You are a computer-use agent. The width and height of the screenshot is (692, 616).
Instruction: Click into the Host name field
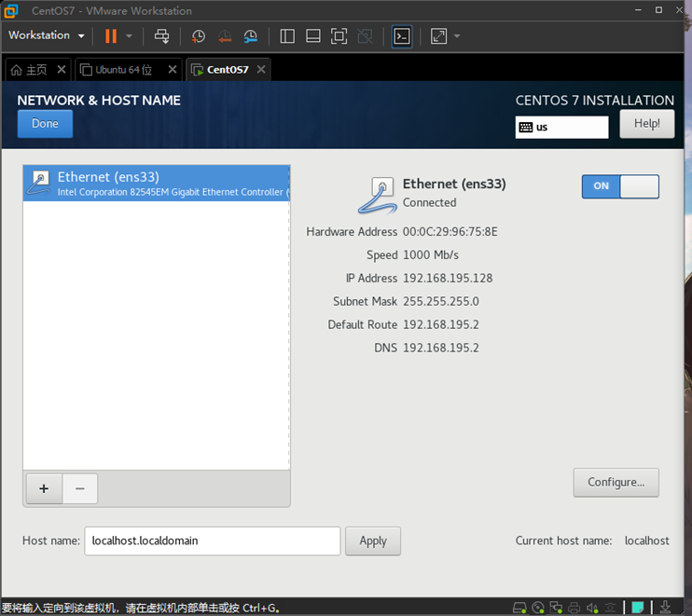click(213, 541)
